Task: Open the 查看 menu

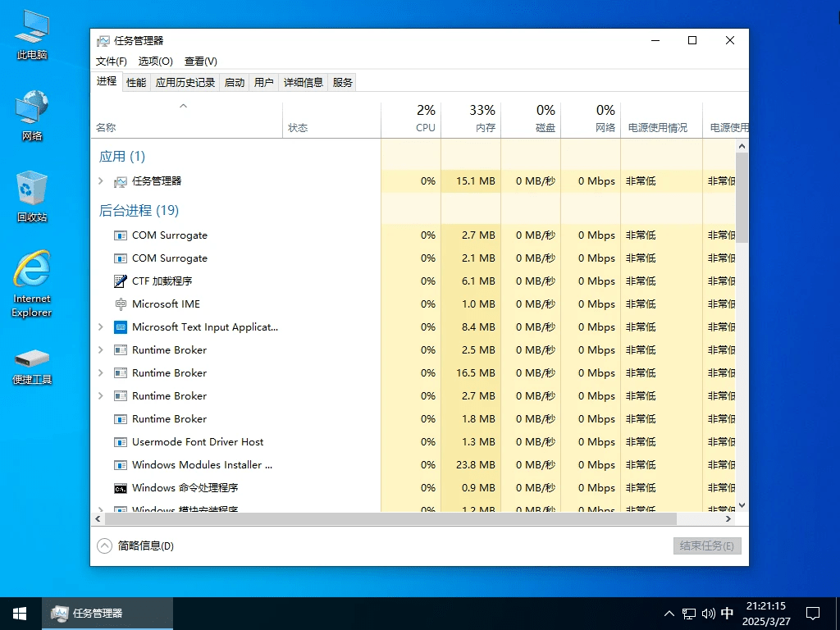Action: pos(200,61)
